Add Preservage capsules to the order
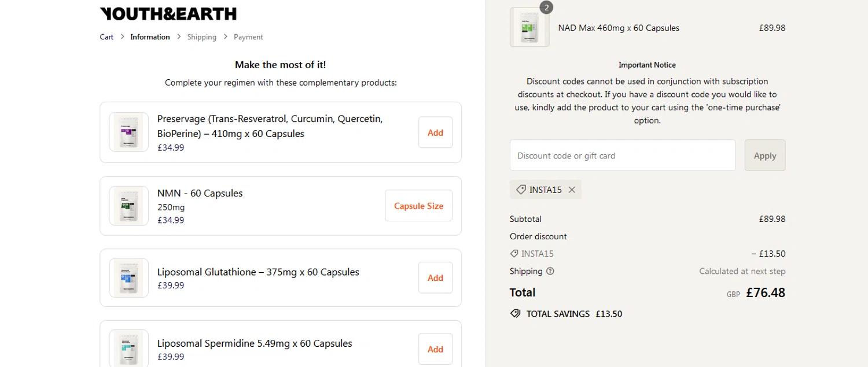 (435, 132)
